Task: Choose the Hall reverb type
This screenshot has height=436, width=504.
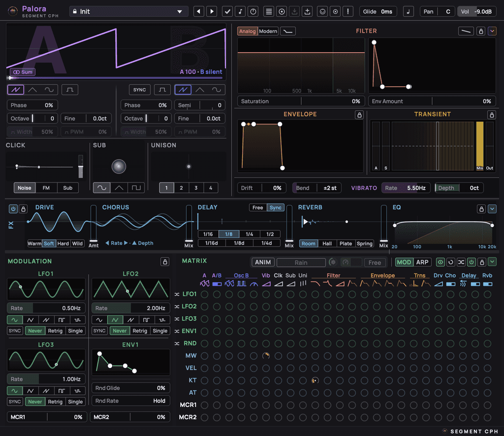Action: [327, 243]
